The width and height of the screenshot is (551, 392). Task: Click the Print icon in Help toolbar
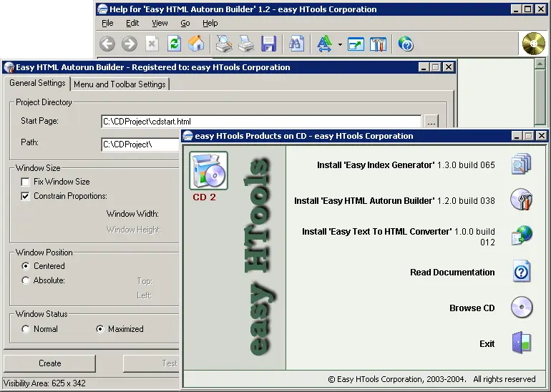246,44
